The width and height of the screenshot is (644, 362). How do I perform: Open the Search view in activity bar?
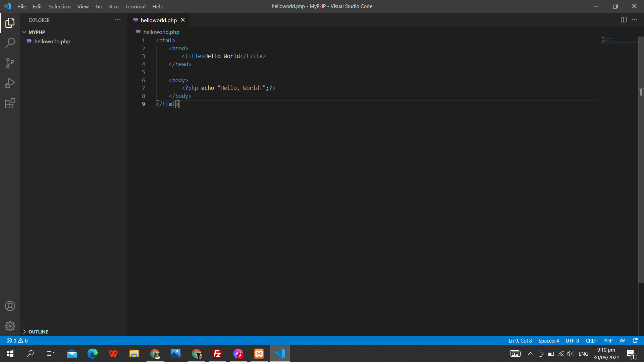(10, 43)
